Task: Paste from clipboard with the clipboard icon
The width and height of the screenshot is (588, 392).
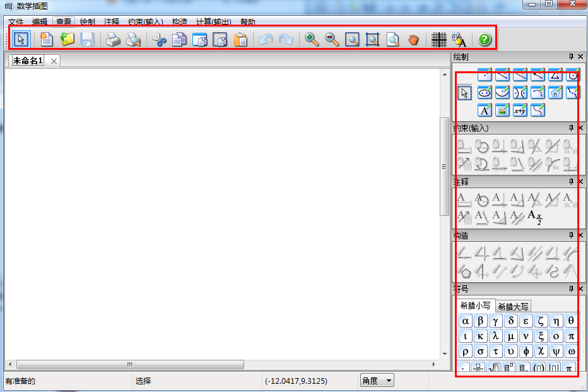Action: pos(240,39)
